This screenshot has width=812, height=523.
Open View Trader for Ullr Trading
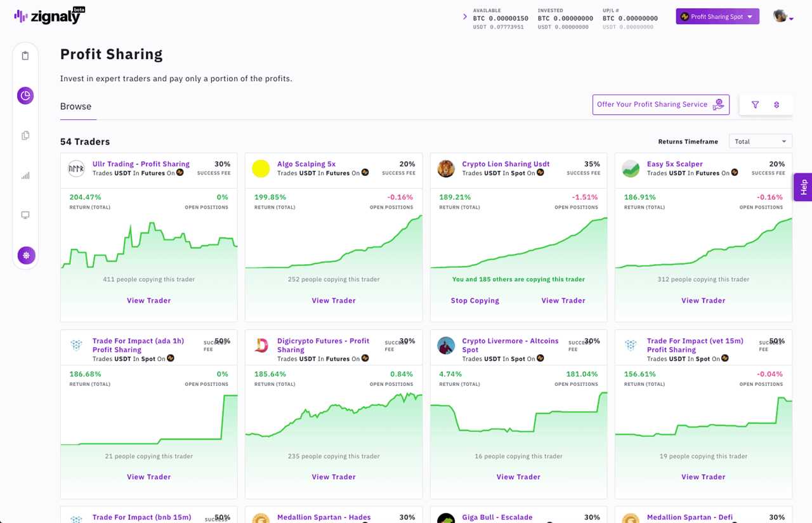(148, 300)
